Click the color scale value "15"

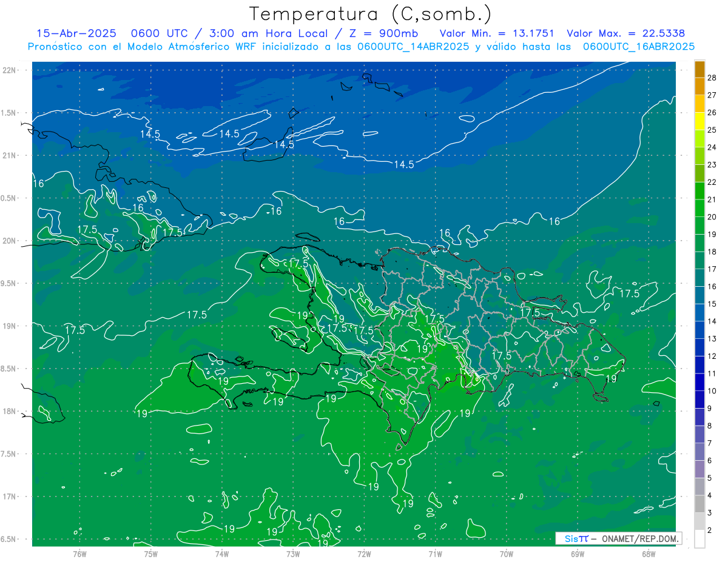pos(712,304)
